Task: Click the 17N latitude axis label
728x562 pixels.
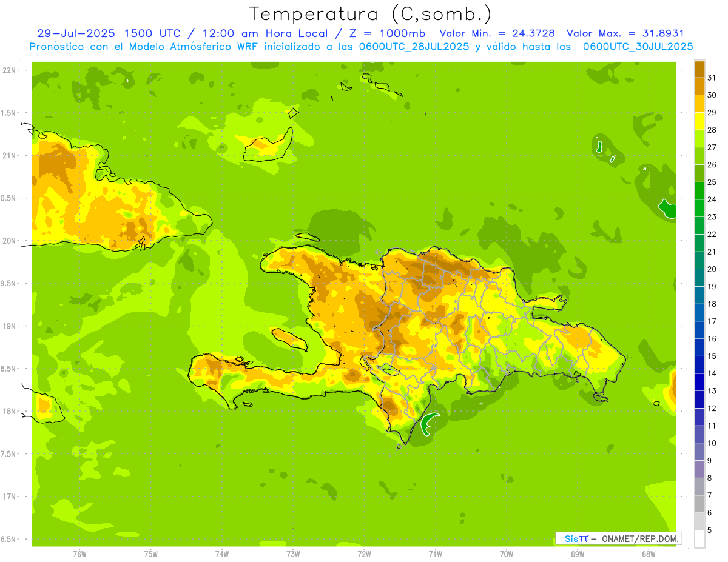Action: (x=10, y=497)
